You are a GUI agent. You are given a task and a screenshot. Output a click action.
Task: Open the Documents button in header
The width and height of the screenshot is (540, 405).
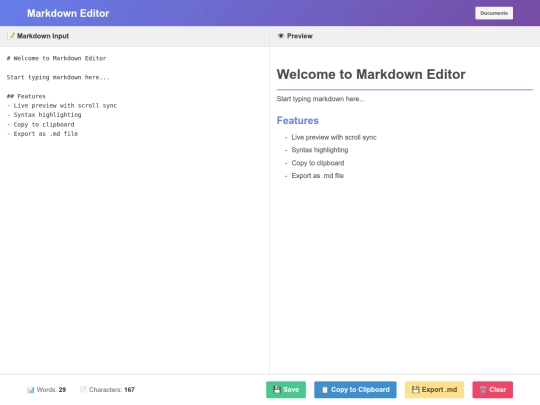click(x=494, y=13)
